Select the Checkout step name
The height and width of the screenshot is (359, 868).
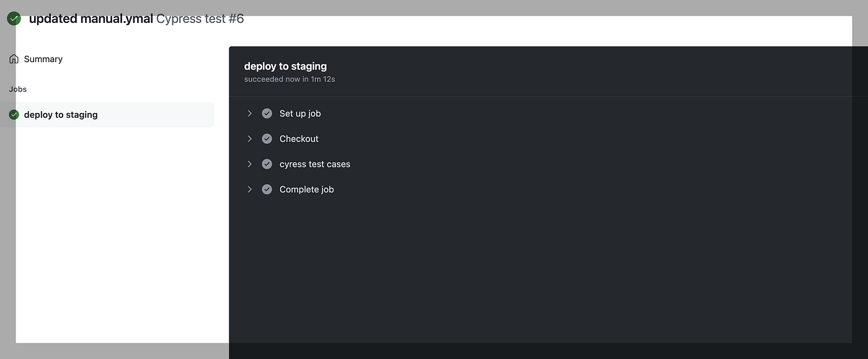coord(299,138)
